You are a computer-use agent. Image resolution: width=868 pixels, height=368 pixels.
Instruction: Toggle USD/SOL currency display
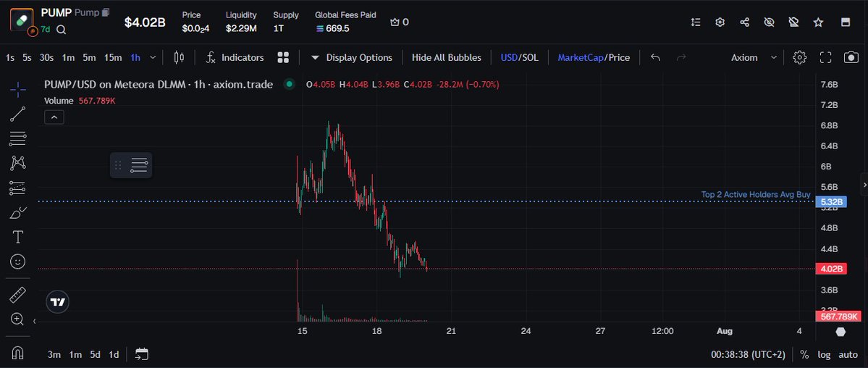click(x=519, y=57)
